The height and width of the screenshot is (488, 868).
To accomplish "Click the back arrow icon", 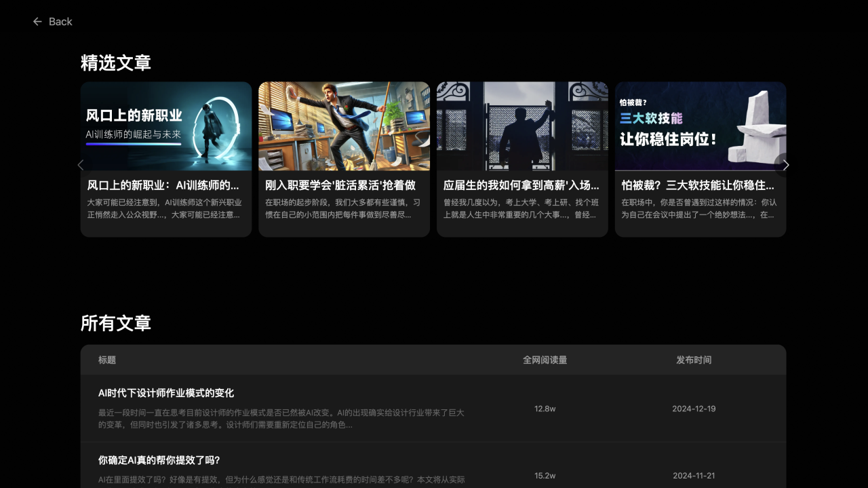I will [37, 22].
